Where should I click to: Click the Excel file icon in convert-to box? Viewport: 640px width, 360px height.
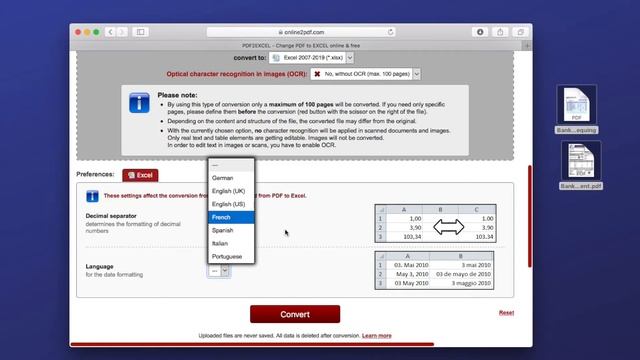pyautogui.click(x=276, y=58)
